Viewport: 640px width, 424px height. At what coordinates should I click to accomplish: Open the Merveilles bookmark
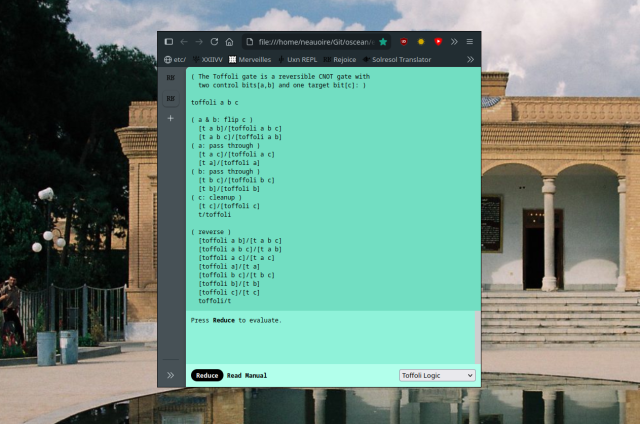(250, 60)
